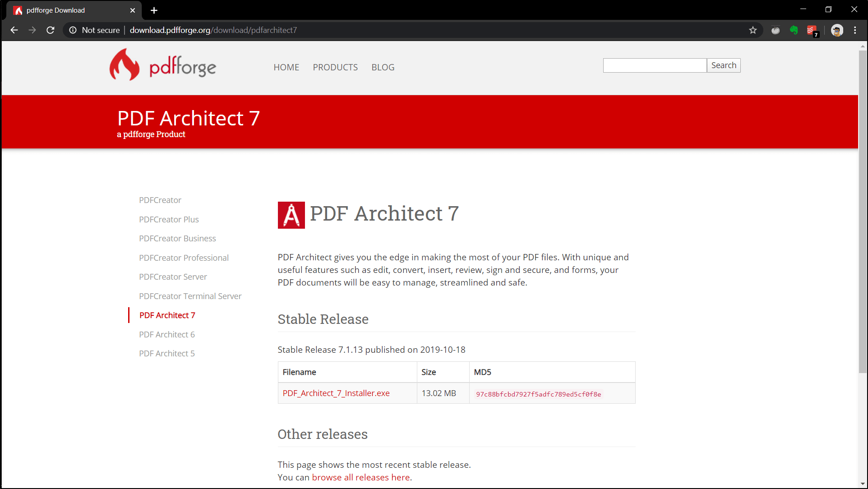Open PDFCreator Terminal Server in sidebar
This screenshot has width=868, height=489.
coord(190,296)
